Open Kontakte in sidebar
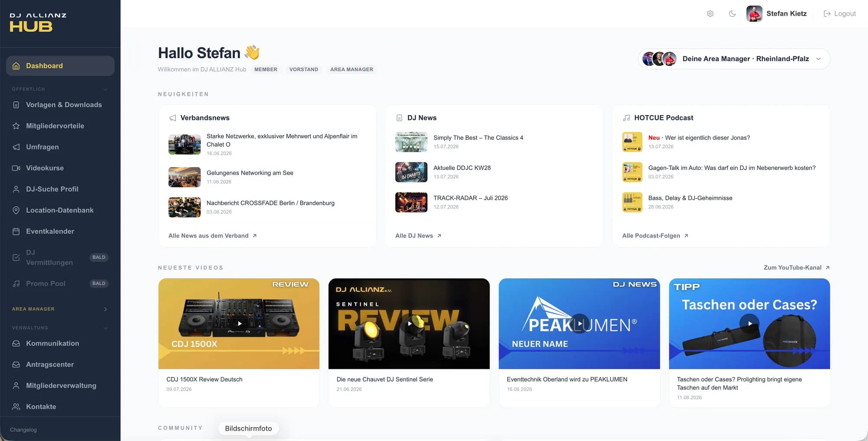The image size is (868, 441). [x=41, y=407]
